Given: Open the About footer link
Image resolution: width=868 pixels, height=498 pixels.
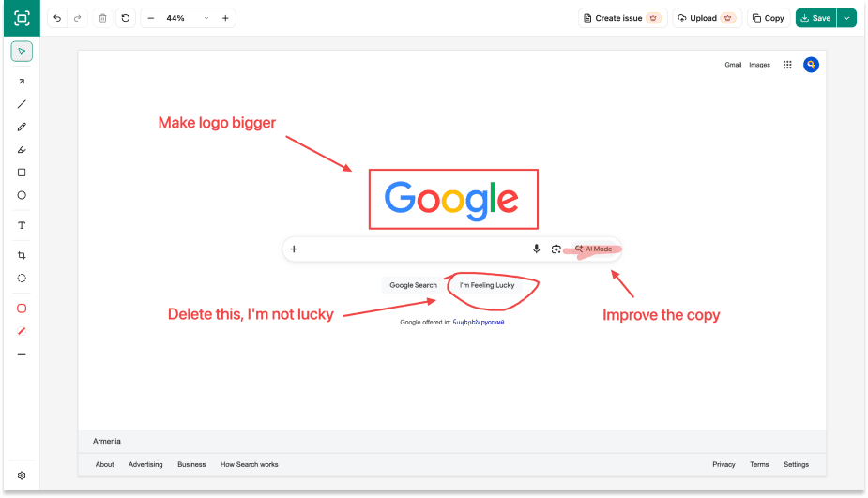Looking at the screenshot, I should coord(104,465).
